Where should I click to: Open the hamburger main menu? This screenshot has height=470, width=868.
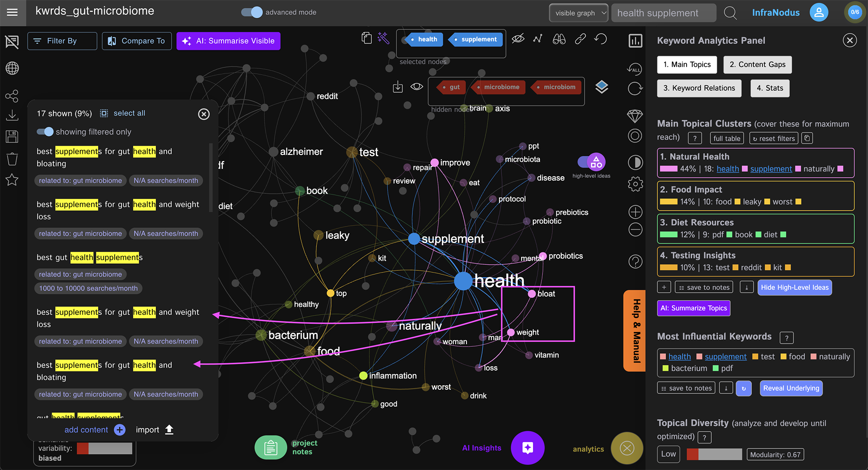pos(13,12)
